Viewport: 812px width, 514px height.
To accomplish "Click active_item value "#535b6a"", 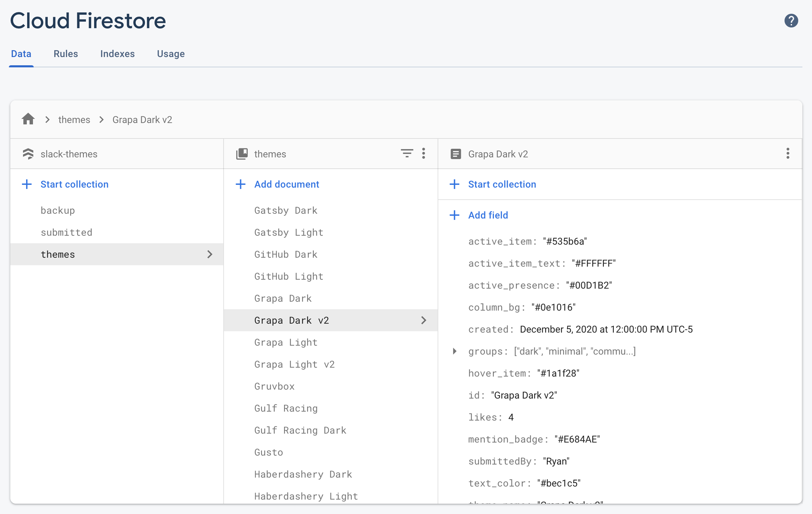I will coord(565,241).
